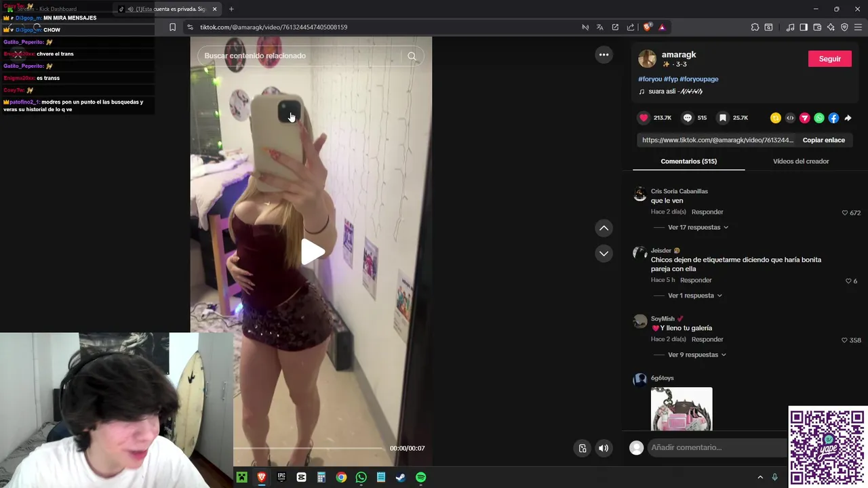Share video to Facebook
The height and width of the screenshot is (488, 868).
[833, 118]
